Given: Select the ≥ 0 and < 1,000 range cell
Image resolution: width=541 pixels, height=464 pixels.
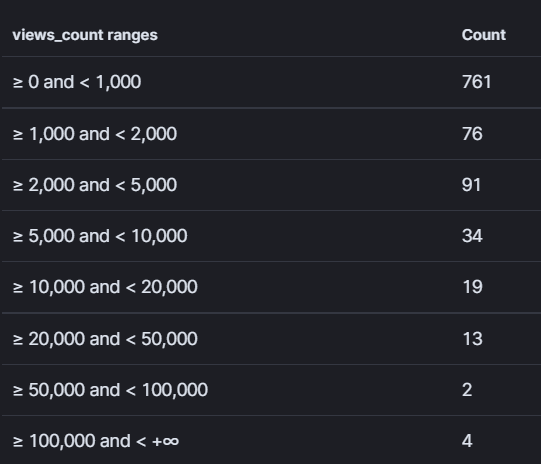Looking at the screenshot, I should tap(77, 82).
